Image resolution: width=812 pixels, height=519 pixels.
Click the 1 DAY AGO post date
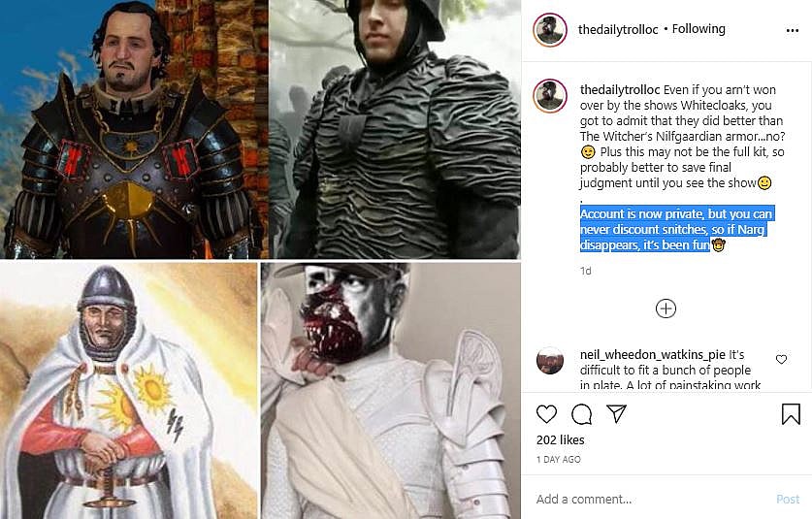558,460
